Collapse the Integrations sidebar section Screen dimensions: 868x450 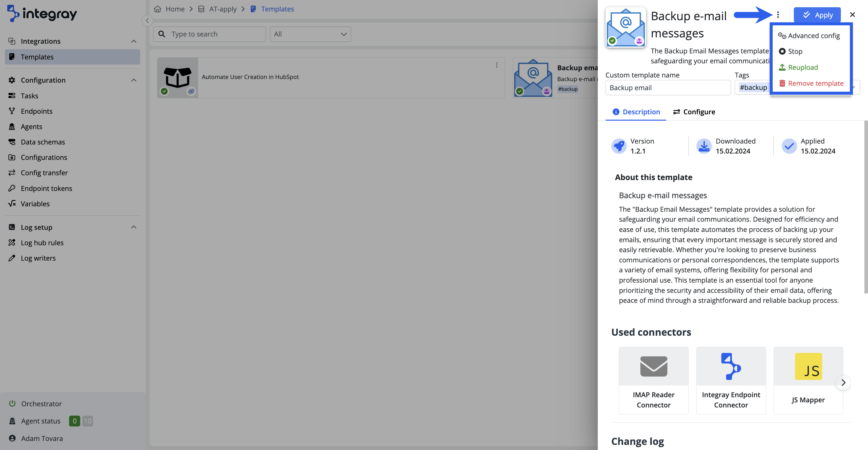pos(133,41)
